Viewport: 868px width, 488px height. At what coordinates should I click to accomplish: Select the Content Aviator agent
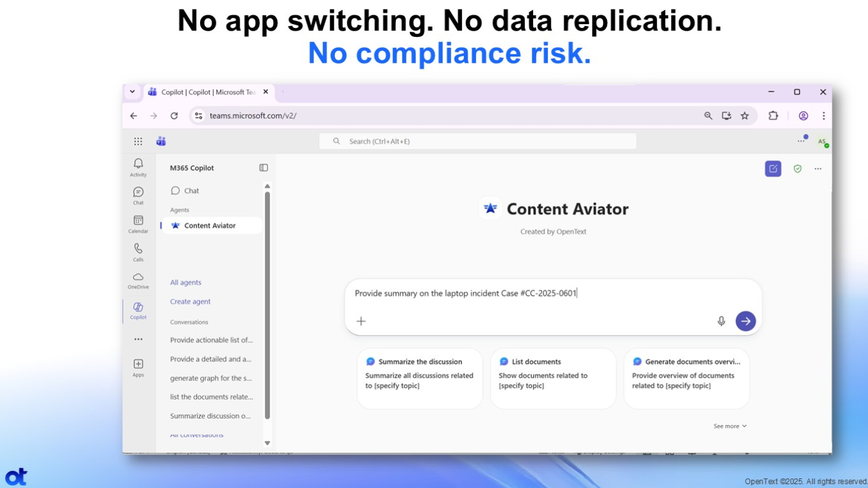(x=212, y=226)
